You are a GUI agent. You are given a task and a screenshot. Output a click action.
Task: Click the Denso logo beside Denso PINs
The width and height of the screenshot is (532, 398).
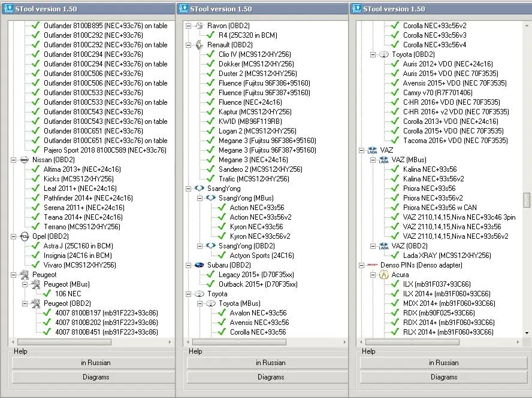click(x=373, y=265)
